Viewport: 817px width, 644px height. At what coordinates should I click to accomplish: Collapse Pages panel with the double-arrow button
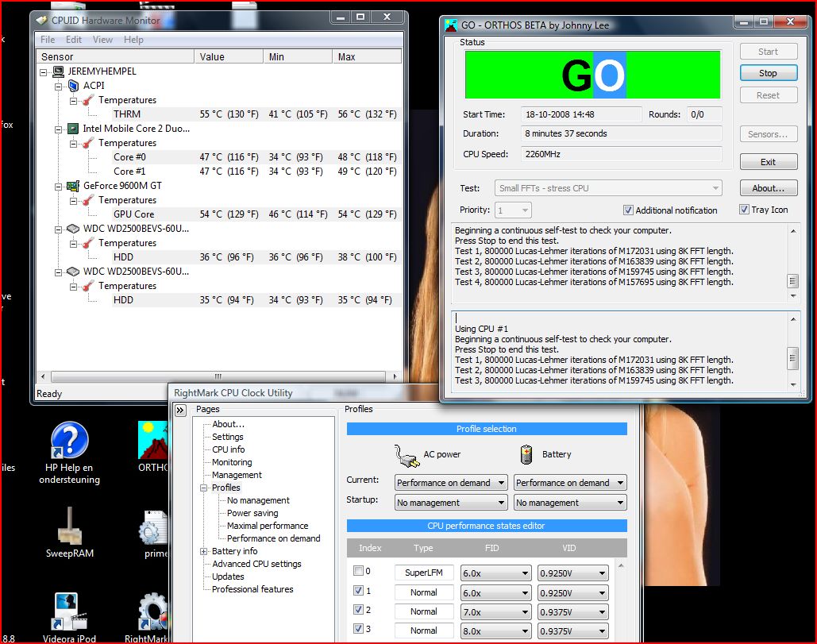(180, 410)
